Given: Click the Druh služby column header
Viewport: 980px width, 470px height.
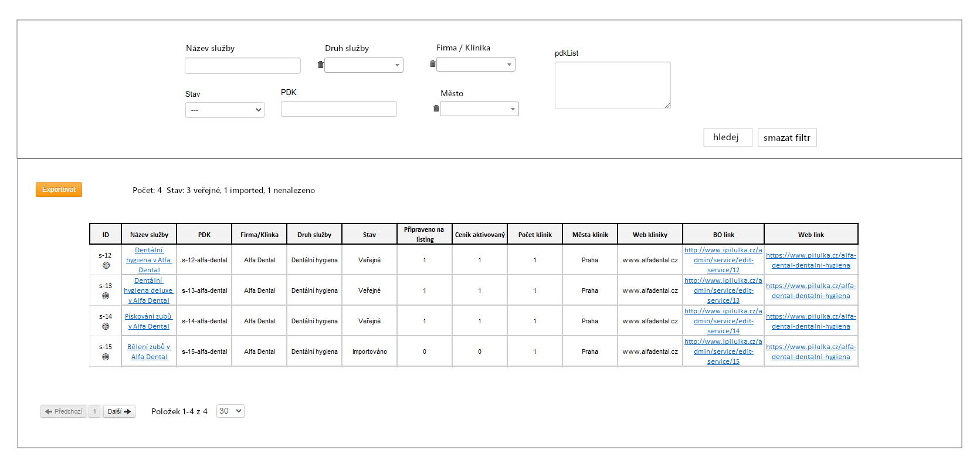Looking at the screenshot, I should (x=314, y=234).
